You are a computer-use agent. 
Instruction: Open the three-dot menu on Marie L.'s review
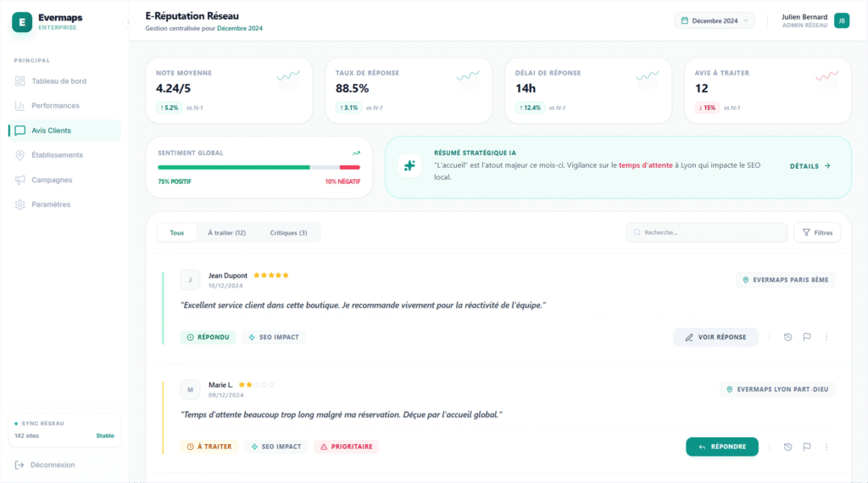tap(826, 447)
